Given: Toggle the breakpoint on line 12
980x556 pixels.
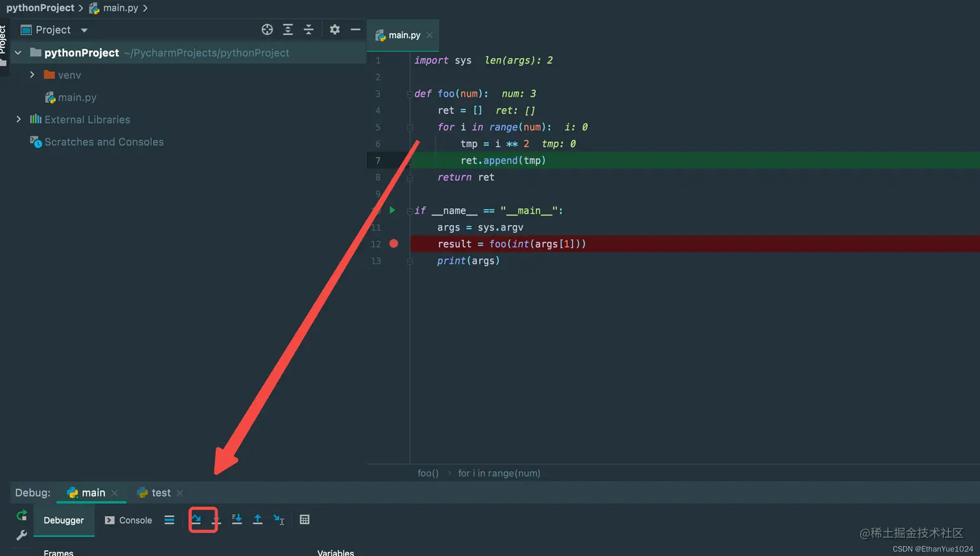Looking at the screenshot, I should tap(393, 244).
